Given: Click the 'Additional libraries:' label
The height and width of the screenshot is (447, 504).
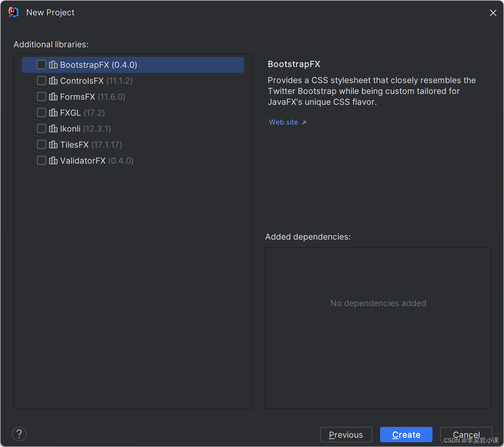Looking at the screenshot, I should point(51,44).
